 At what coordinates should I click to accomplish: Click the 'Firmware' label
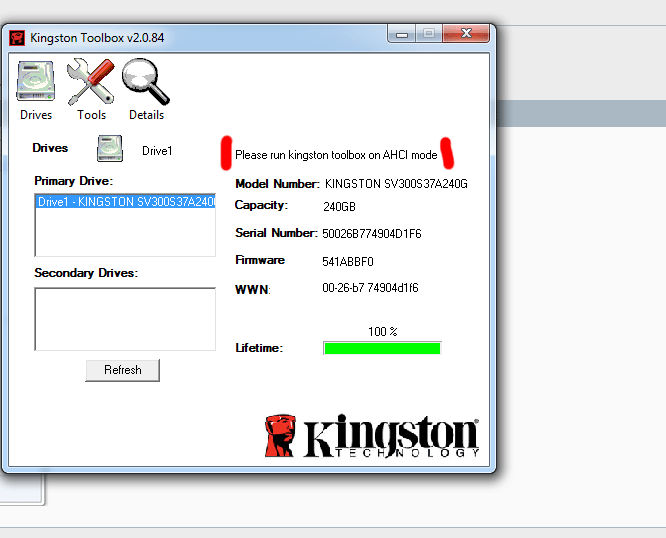click(x=260, y=260)
